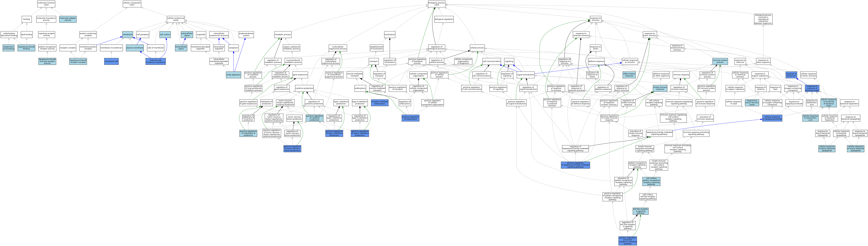Image resolution: width=868 pixels, height=246 pixels.
Task: Select the 'membrane raft' node
Action: pyautogui.click(x=111, y=61)
